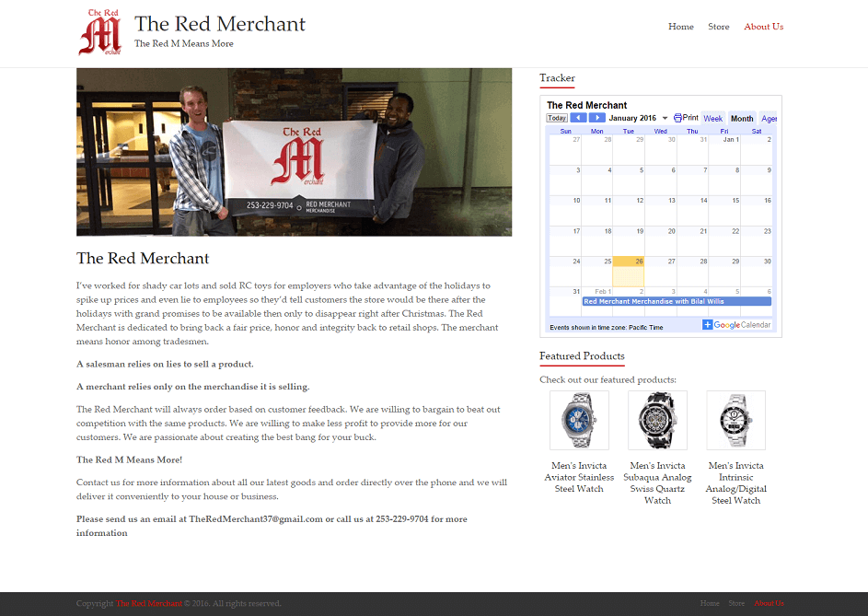Click Home link in footer

point(710,603)
